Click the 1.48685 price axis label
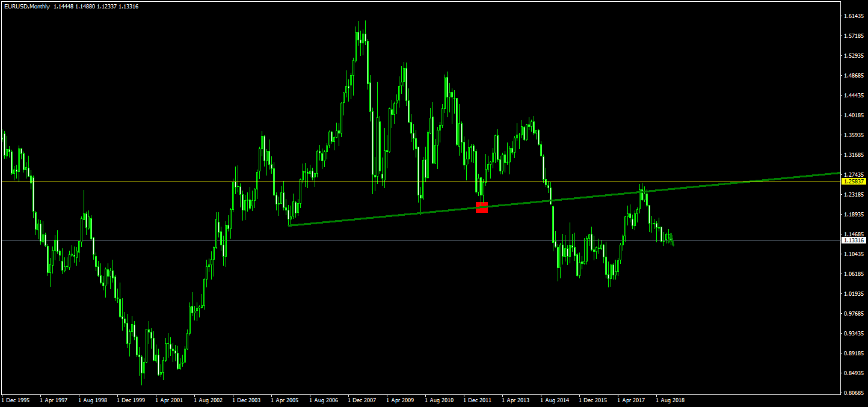 click(x=854, y=76)
